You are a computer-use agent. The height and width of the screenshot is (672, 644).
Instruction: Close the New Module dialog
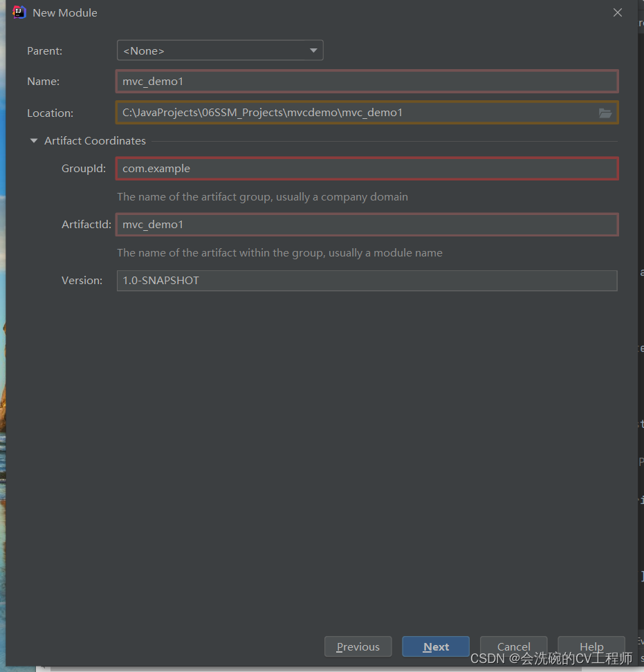[618, 12]
